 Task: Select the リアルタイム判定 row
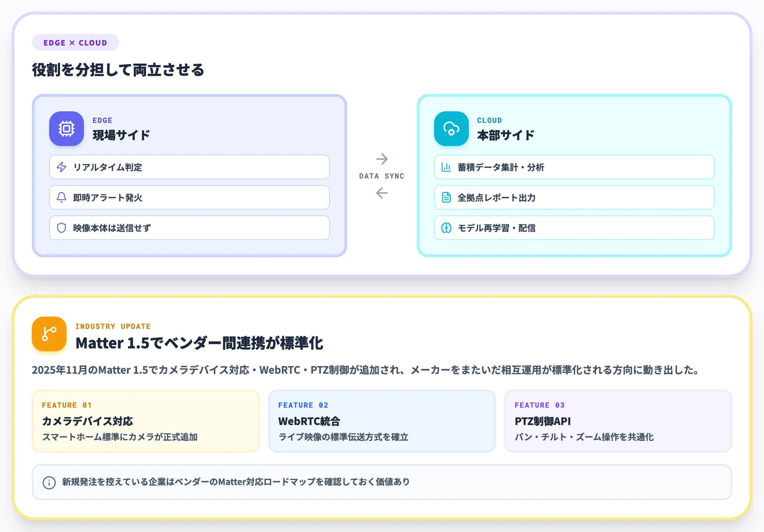[190, 167]
